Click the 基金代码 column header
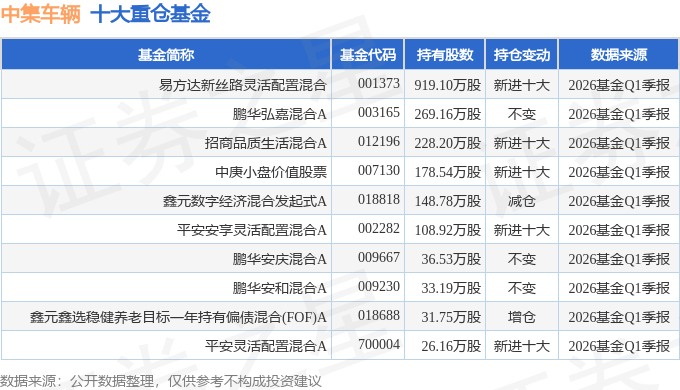680x390 pixels. click(367, 55)
